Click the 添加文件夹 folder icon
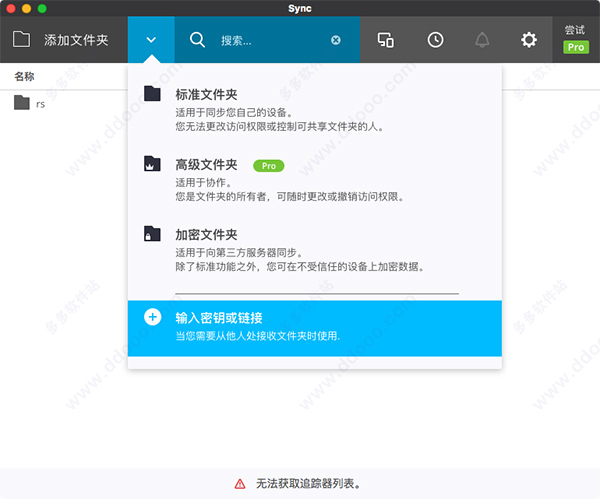This screenshot has width=600, height=499. tap(21, 39)
